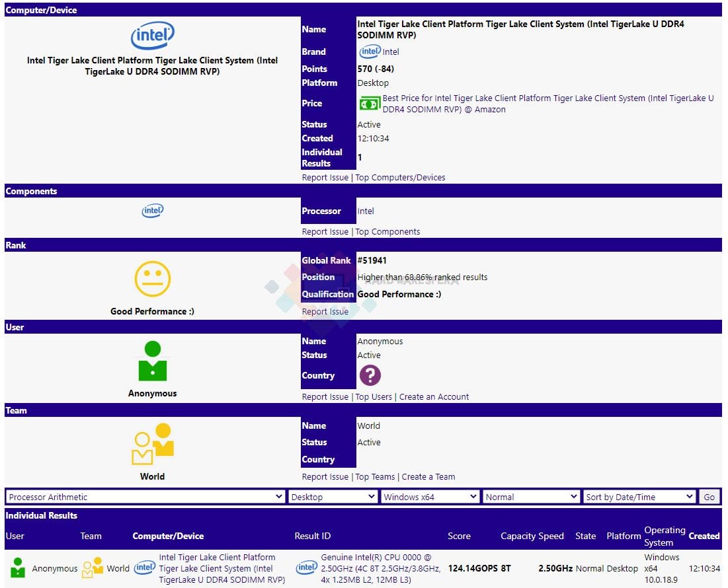Click the yellow neutral face rank icon
This screenshot has width=728, height=588.
[152, 279]
